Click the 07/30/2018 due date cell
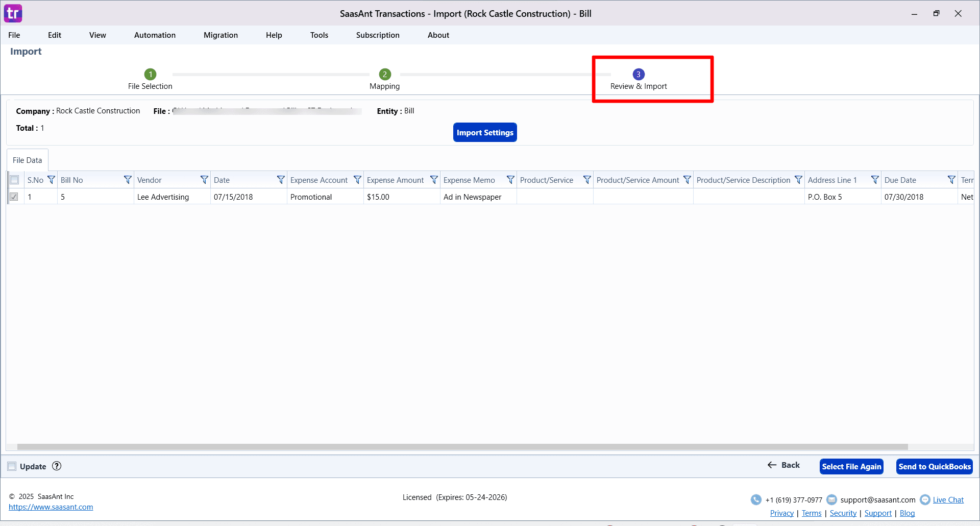The image size is (980, 526). tap(919, 197)
